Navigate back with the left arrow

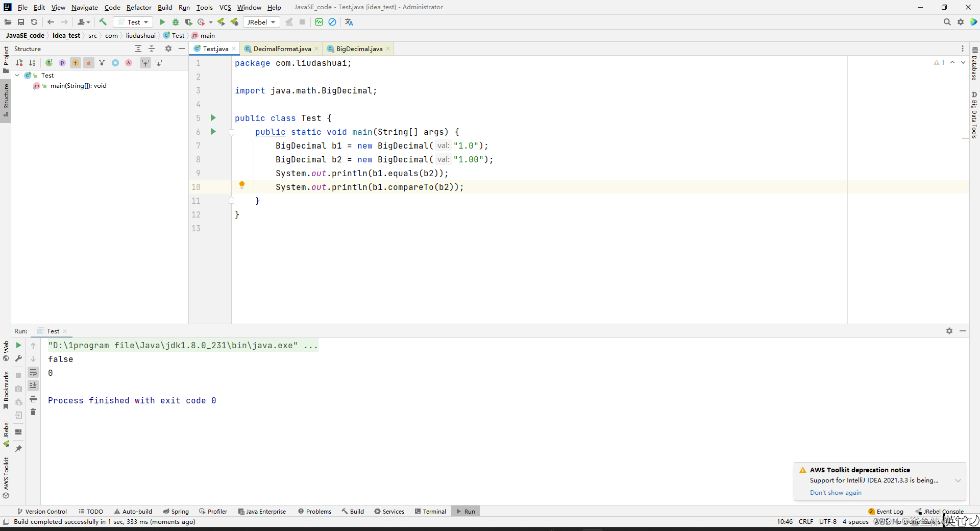(x=51, y=22)
